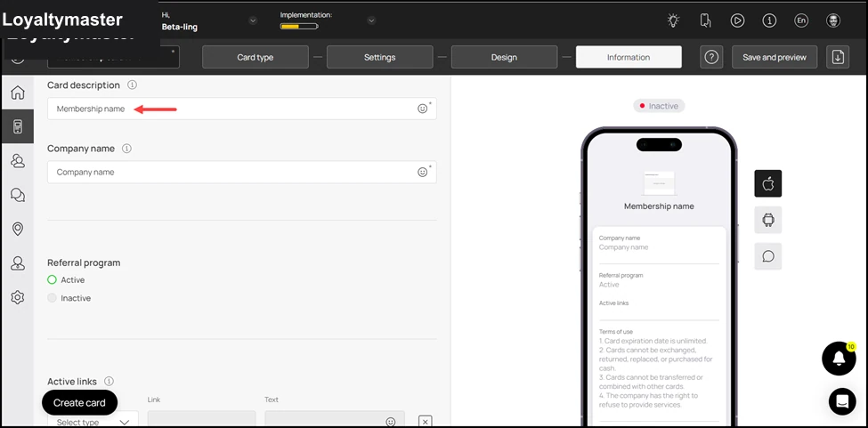868x428 pixels.
Task: Click Terms of use heading in preview
Action: coord(615,332)
